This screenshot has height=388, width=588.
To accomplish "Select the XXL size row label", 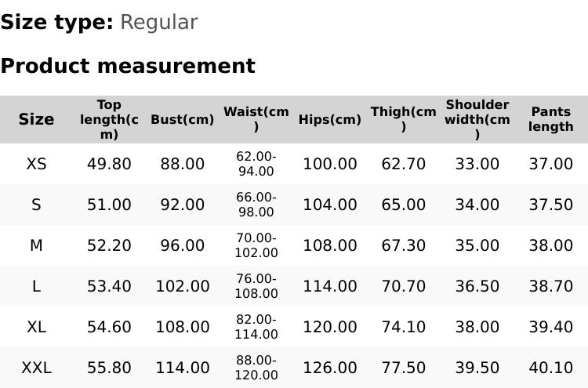I will (36, 368).
